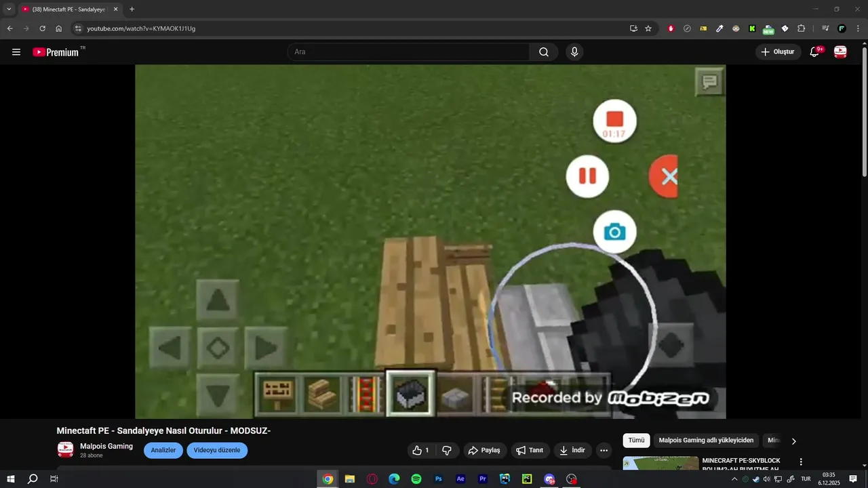Bookmark this page with the star

[x=648, y=28]
